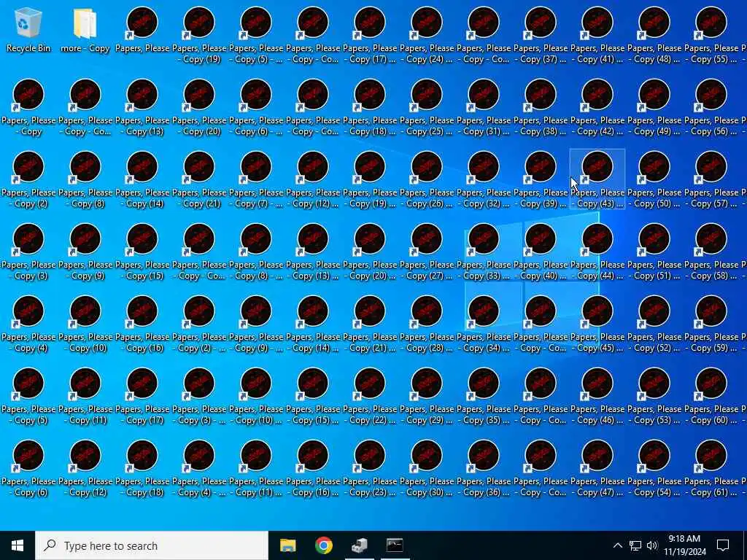Image resolution: width=747 pixels, height=560 pixels.
Task: Select Papers, Please - Copy (38) shortcut
Action: [x=541, y=108]
